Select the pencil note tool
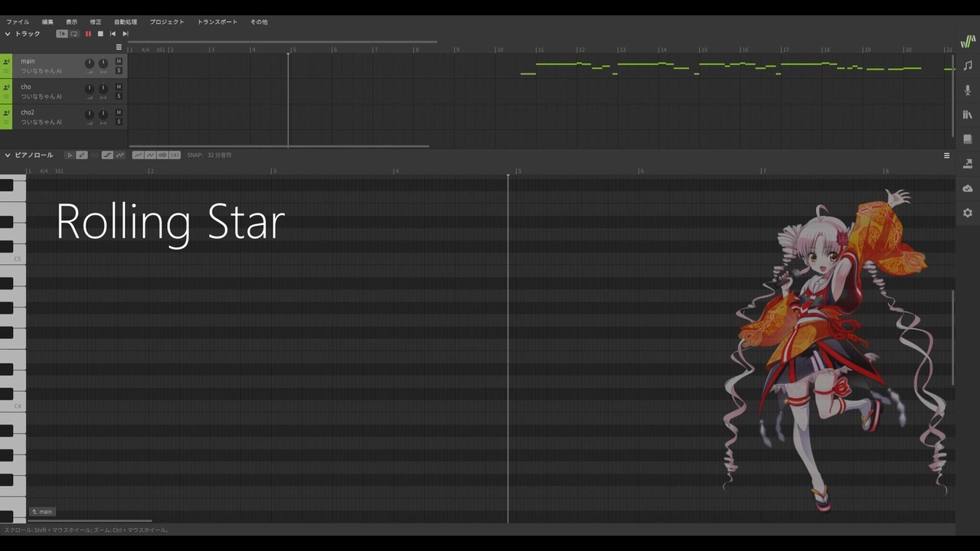Screen dimensions: 980x551 pos(82,155)
